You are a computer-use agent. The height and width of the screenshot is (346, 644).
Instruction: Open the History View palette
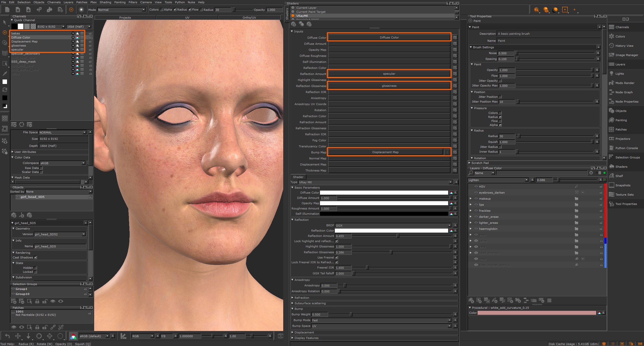pyautogui.click(x=624, y=46)
